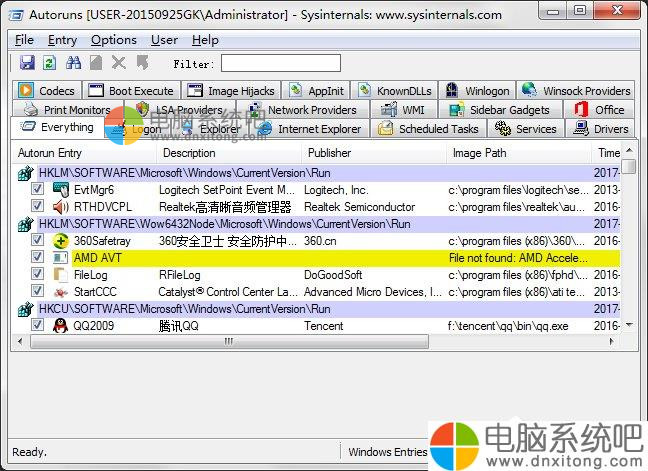Disable the AMD AVT entry checkbox
This screenshot has width=648, height=471.
click(x=38, y=257)
